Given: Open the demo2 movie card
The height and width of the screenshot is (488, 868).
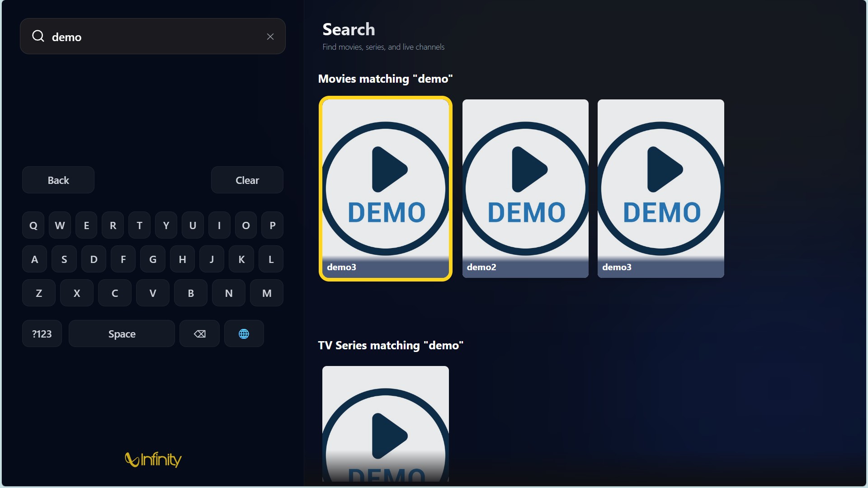Looking at the screenshot, I should 525,188.
